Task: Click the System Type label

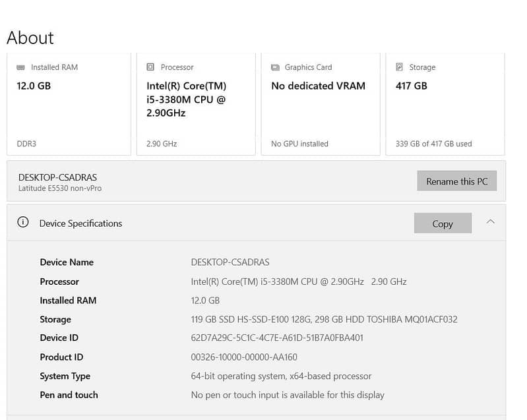Action: pyautogui.click(x=65, y=376)
